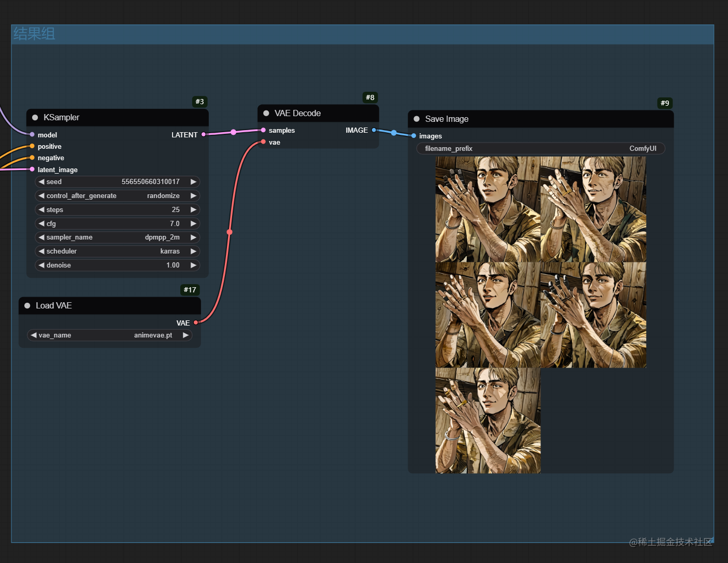Open the single image in the bottom row

[488, 420]
